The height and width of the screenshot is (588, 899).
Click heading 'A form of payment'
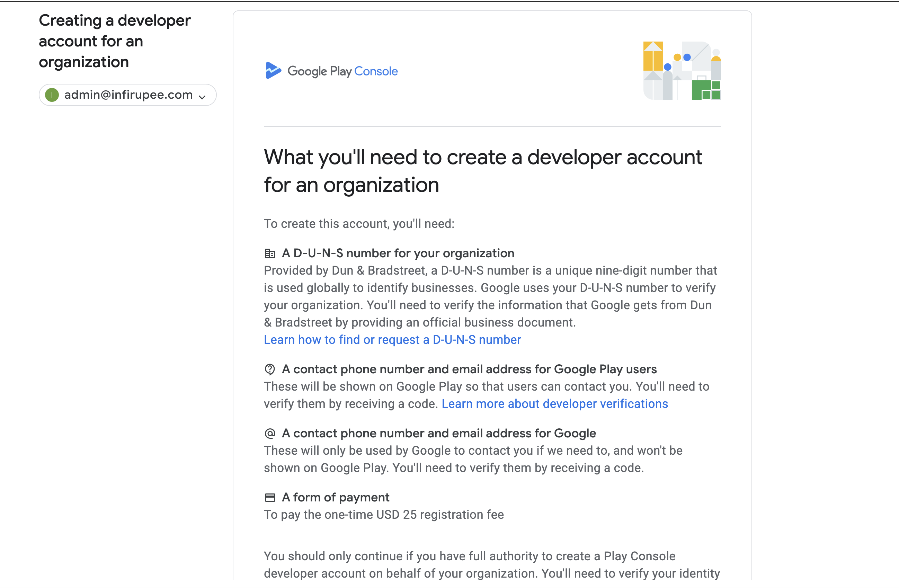coord(336,497)
